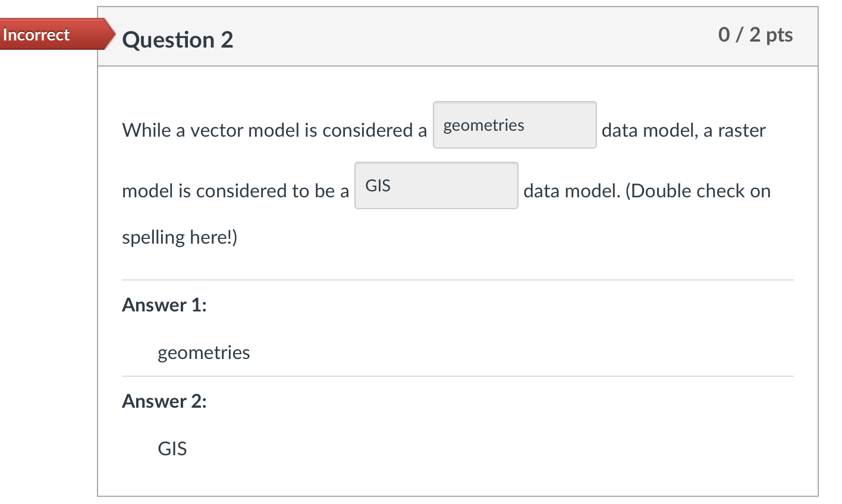This screenshot has height=504, width=842.
Task: Click the spelling reminder sentence
Action: (180, 237)
